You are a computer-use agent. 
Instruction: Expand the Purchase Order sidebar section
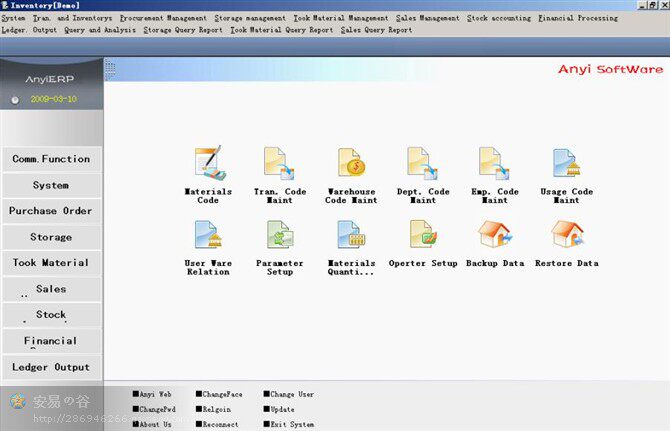point(51,211)
